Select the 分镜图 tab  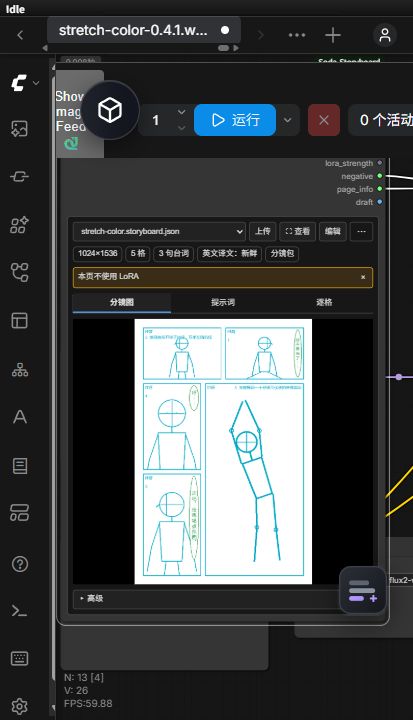122,302
